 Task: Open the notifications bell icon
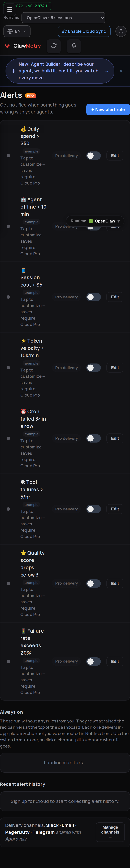click(74, 46)
